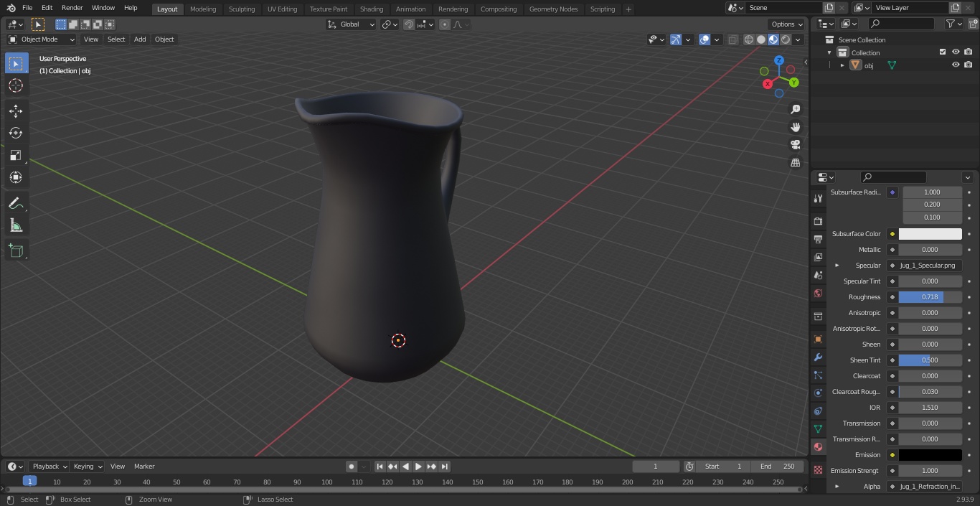This screenshot has height=506, width=980.
Task: Collapse the Collection tree item
Action: point(829,52)
